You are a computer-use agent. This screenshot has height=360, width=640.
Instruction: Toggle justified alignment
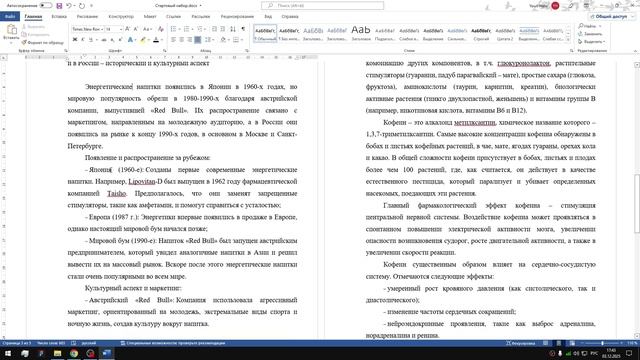[198, 40]
